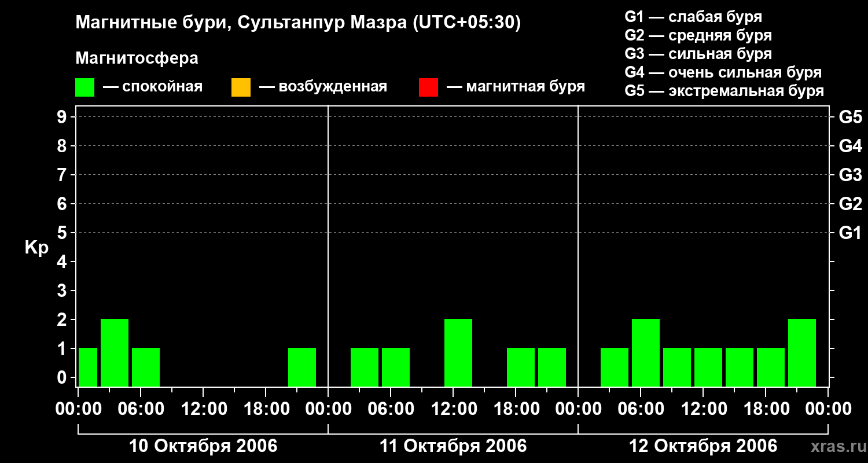Click the G2 label on the right axis
868x463 pixels.
(x=851, y=204)
